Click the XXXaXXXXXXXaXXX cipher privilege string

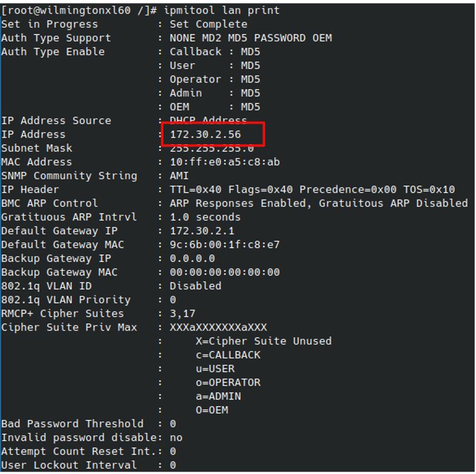tap(218, 327)
